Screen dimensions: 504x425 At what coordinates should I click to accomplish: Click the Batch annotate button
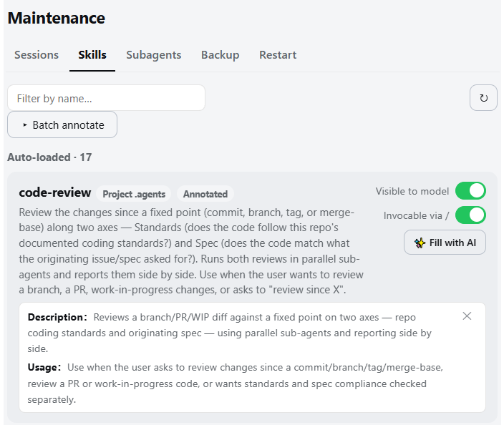click(x=62, y=124)
